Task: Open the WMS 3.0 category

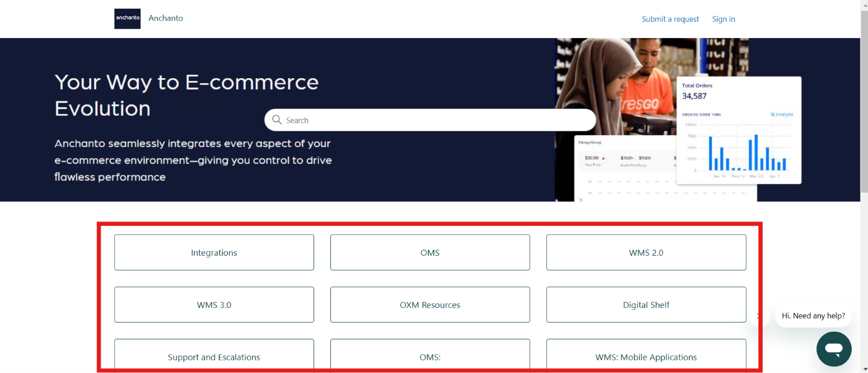Action: tap(214, 305)
